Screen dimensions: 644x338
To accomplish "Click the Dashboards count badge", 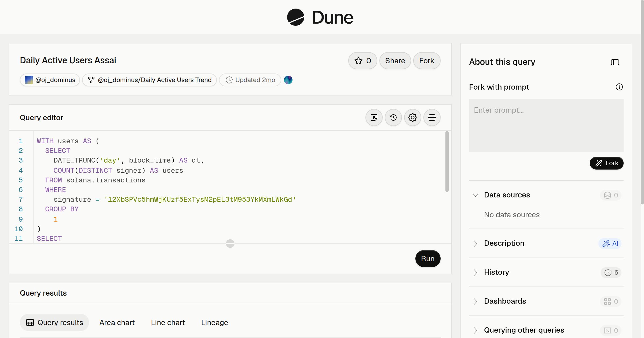I will pyautogui.click(x=611, y=301).
